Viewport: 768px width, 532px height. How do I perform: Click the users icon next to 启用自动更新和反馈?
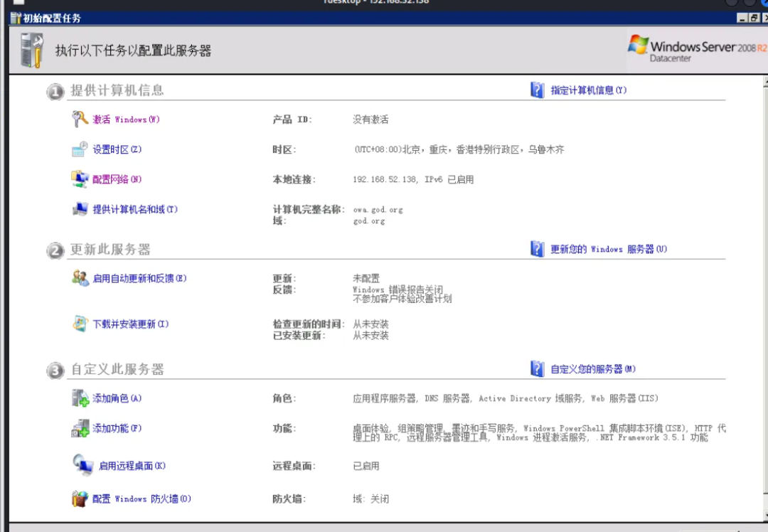click(80, 278)
